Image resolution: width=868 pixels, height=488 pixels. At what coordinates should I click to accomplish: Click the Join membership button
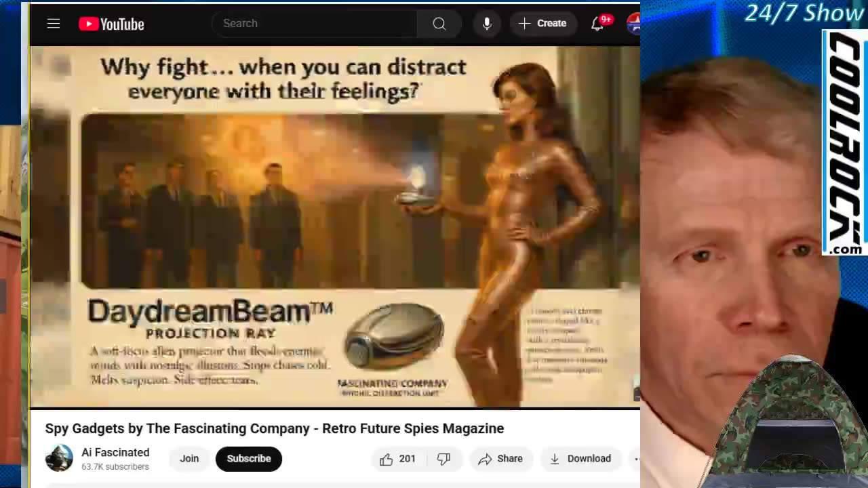pyautogui.click(x=189, y=459)
